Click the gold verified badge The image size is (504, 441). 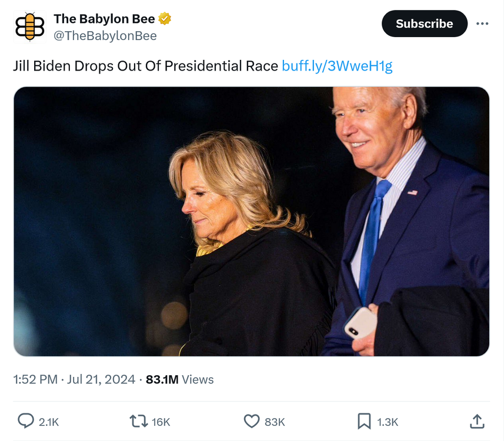click(165, 19)
